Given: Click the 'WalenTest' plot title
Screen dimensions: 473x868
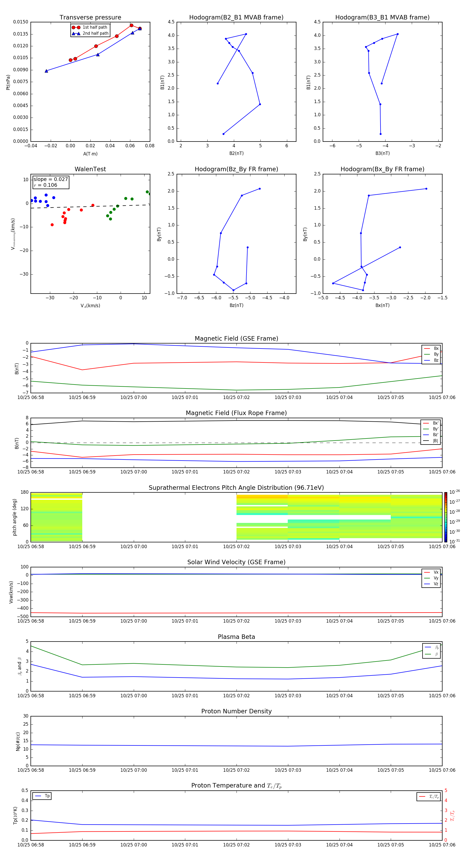Looking at the screenshot, I should (90, 169).
